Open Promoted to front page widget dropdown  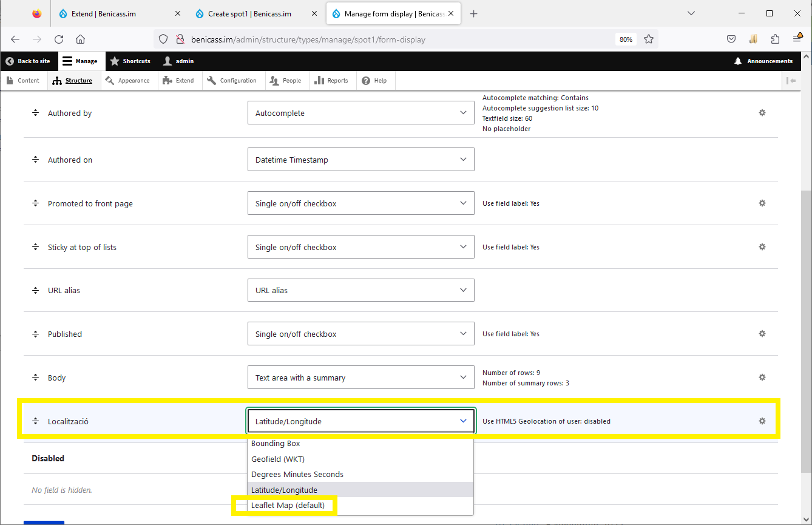pos(360,203)
